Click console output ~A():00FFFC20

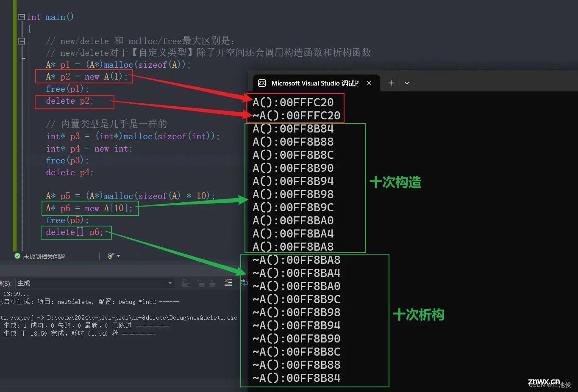[297, 116]
